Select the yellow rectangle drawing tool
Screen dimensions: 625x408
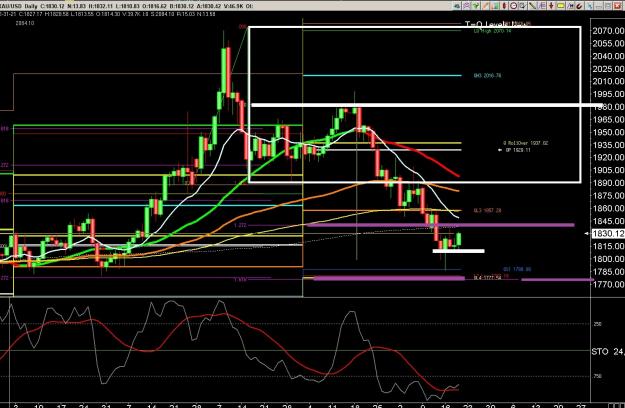pos(560,6)
